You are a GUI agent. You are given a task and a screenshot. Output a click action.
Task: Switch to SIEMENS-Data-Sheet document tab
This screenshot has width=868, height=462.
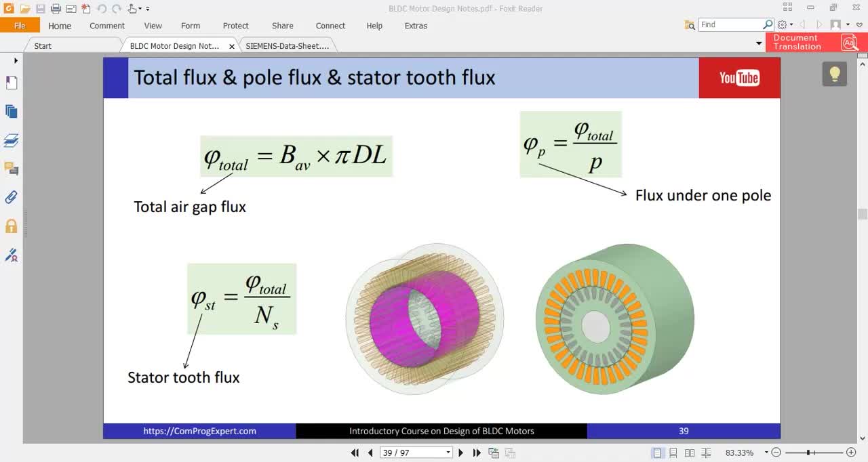click(x=288, y=46)
